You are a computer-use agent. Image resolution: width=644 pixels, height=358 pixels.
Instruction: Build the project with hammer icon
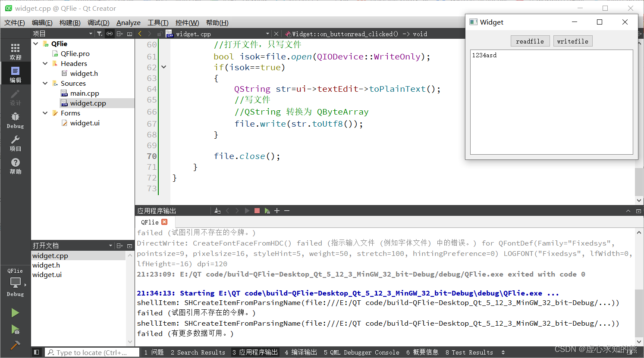15,346
